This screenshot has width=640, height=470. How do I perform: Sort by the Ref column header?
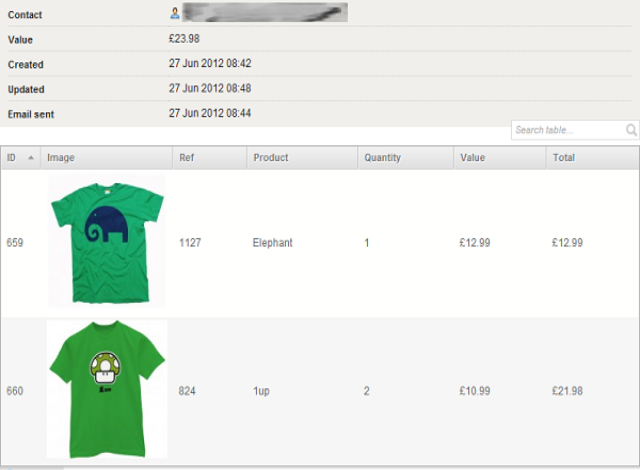[x=186, y=158]
